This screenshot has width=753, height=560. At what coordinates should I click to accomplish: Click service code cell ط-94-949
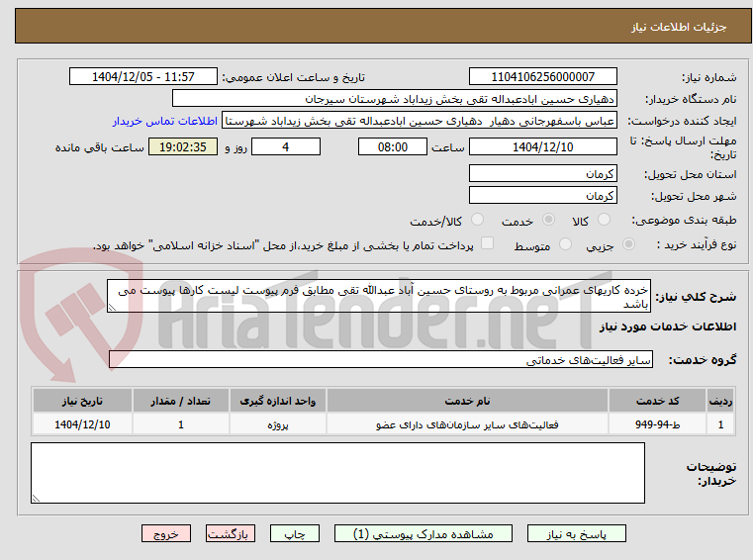click(x=657, y=424)
